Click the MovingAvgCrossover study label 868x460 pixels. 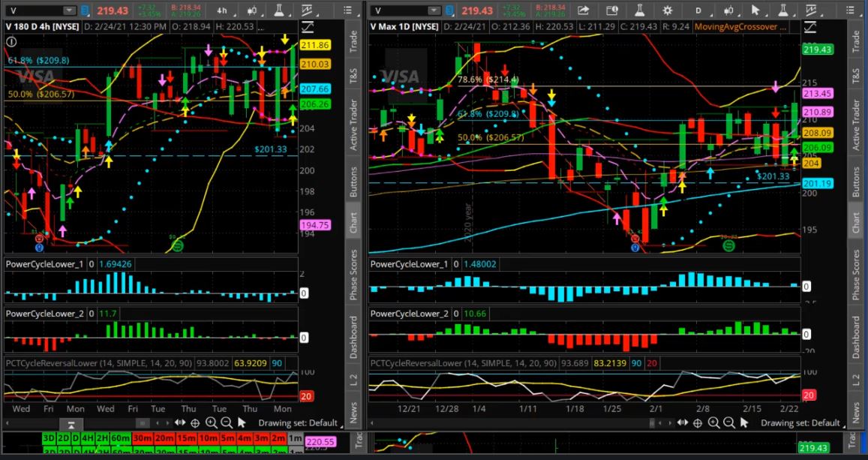[740, 26]
